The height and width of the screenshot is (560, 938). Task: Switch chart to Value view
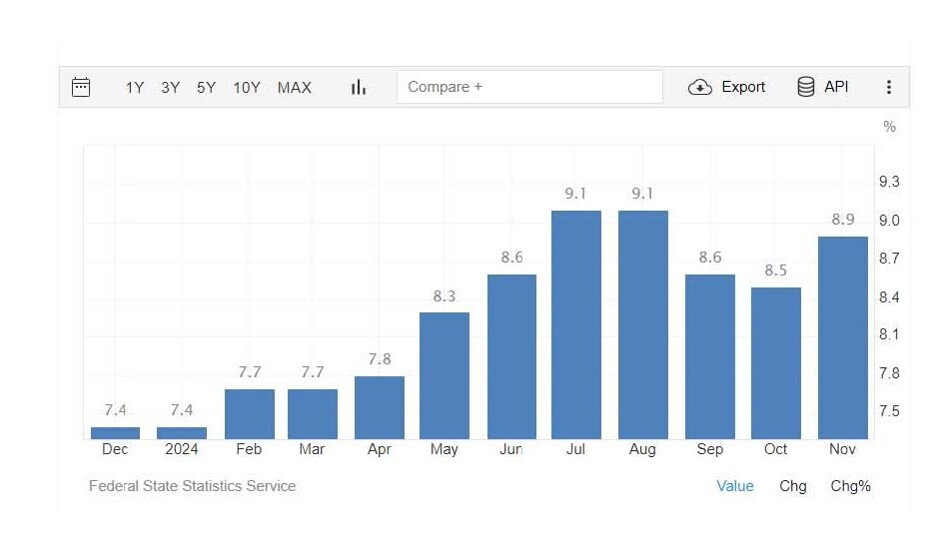pos(735,486)
